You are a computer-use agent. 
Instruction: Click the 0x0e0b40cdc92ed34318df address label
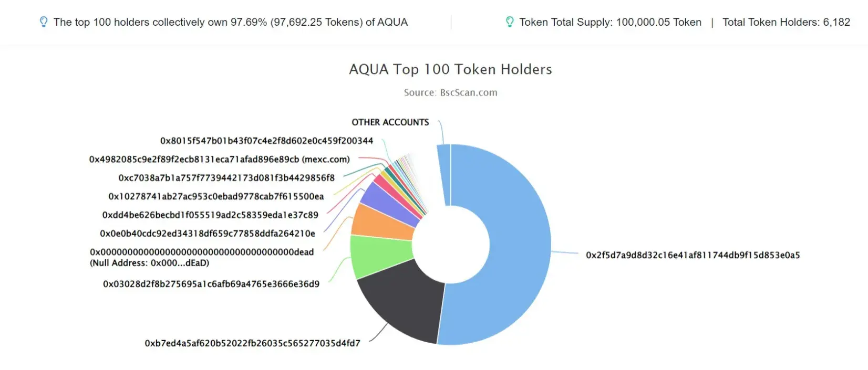208,234
